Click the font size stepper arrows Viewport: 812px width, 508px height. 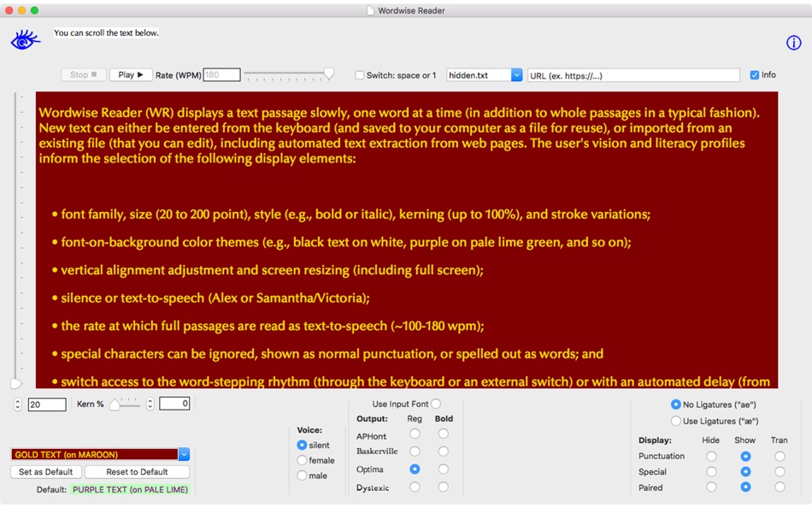tap(18, 405)
